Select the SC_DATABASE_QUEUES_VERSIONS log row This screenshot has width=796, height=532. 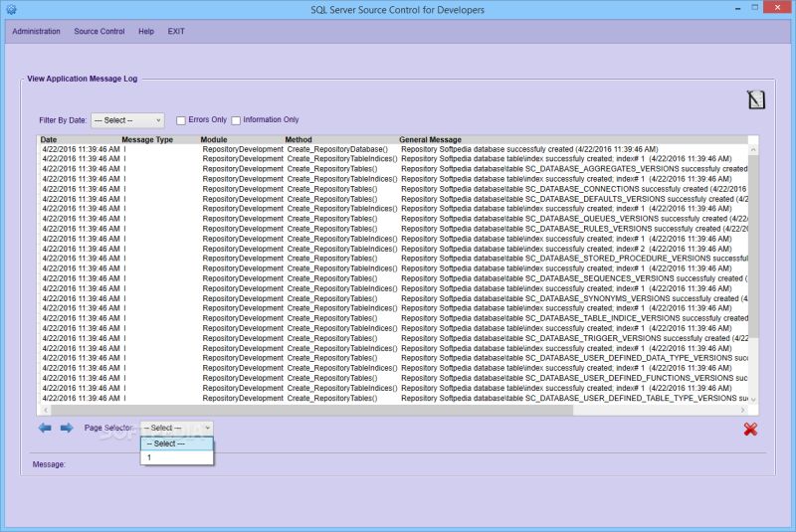[x=394, y=219]
